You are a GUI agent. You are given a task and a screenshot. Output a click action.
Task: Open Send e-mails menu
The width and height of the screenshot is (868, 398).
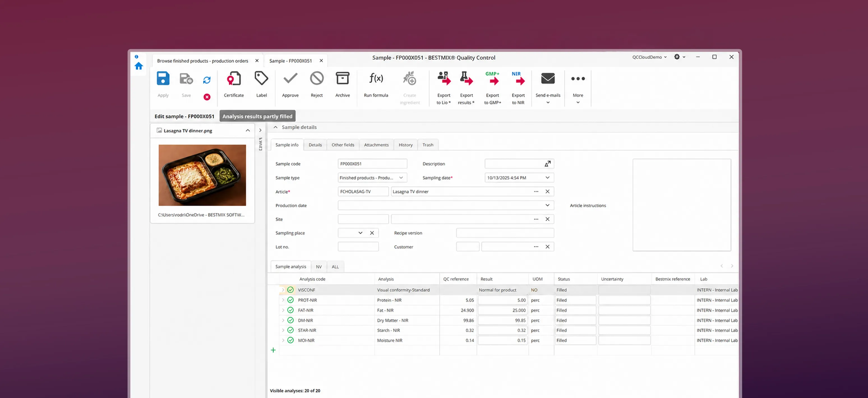click(x=548, y=88)
